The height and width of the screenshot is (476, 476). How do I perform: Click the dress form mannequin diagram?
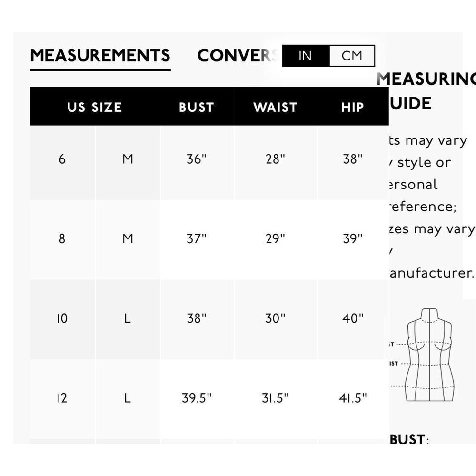pos(429,355)
